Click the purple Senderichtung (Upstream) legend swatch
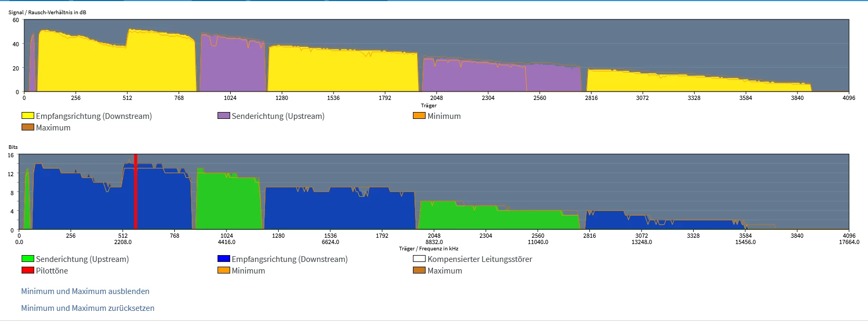Viewport: 868px width, 324px height. pyautogui.click(x=223, y=116)
